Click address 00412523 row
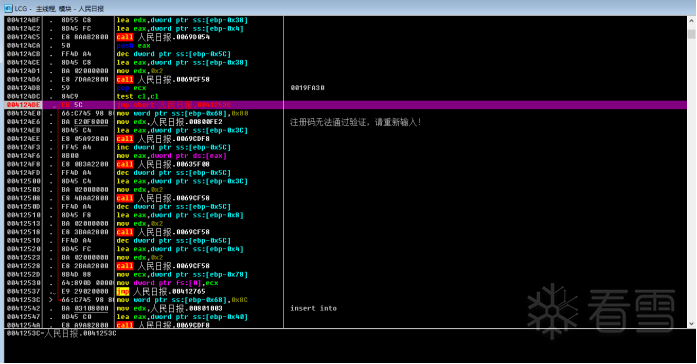 [x=23, y=257]
